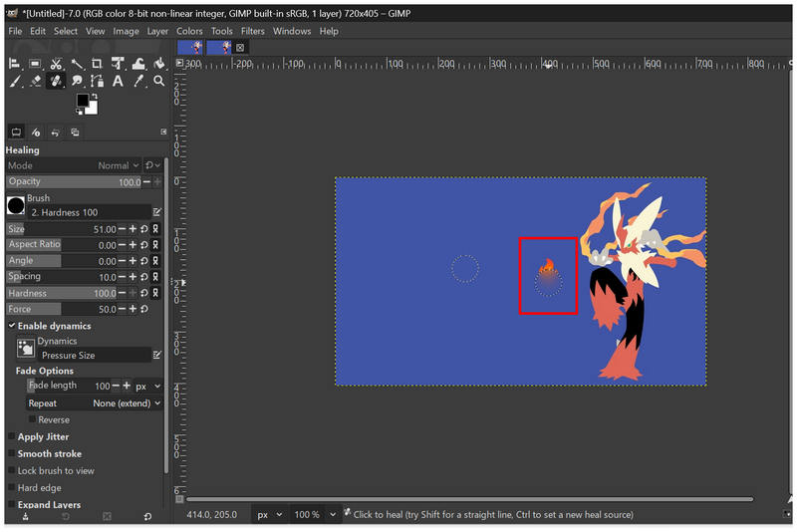
Task: Open the Mode dropdown showing Normal
Action: pyautogui.click(x=73, y=165)
